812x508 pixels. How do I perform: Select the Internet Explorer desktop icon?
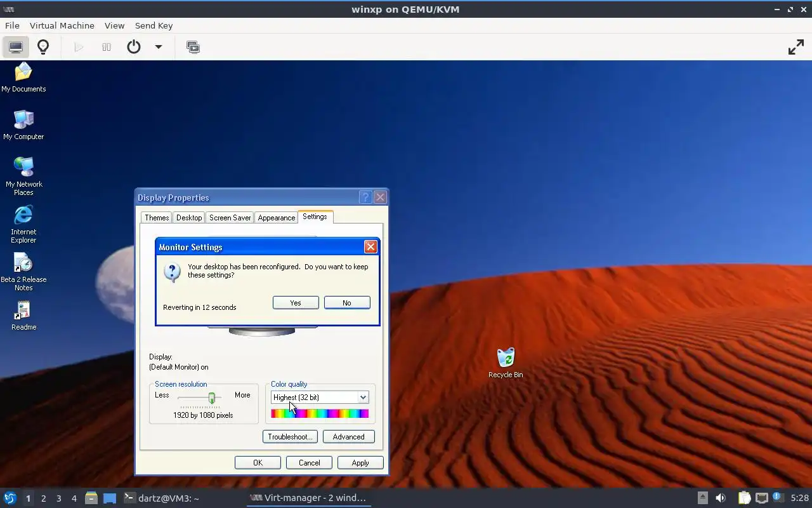pos(23,224)
